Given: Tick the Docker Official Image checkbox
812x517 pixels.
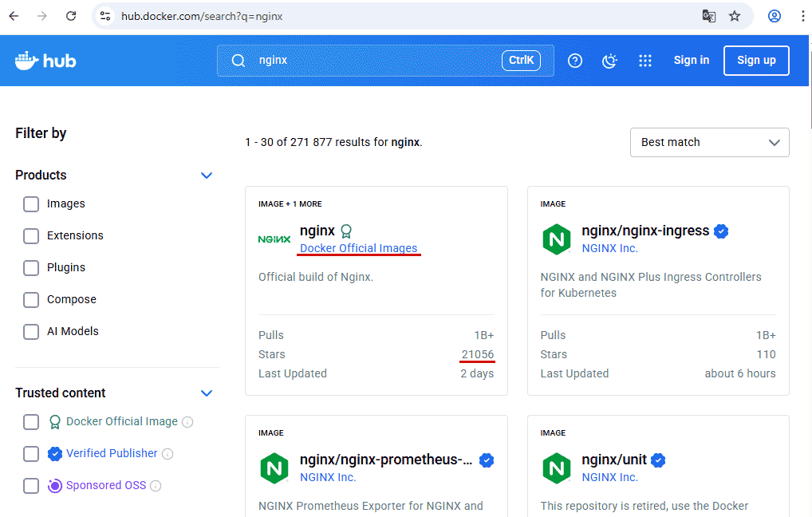Looking at the screenshot, I should (31, 422).
